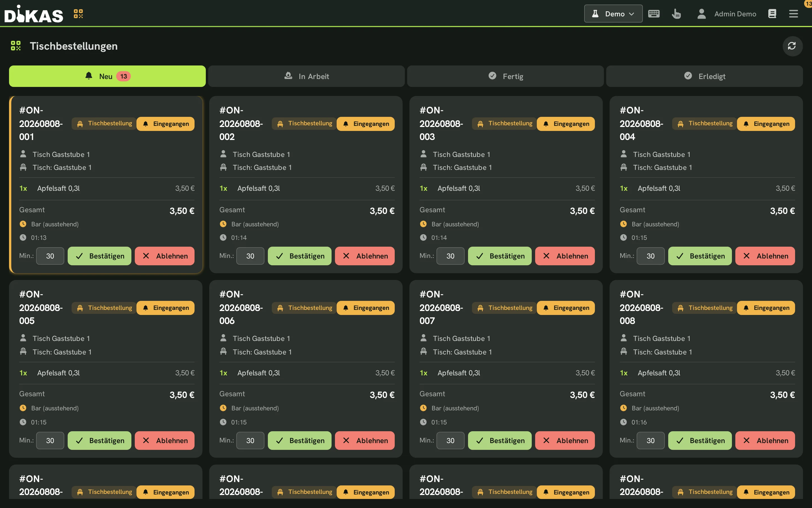Click Eingegangen status badge on order 002
Image resolution: width=812 pixels, height=508 pixels.
[x=366, y=124]
